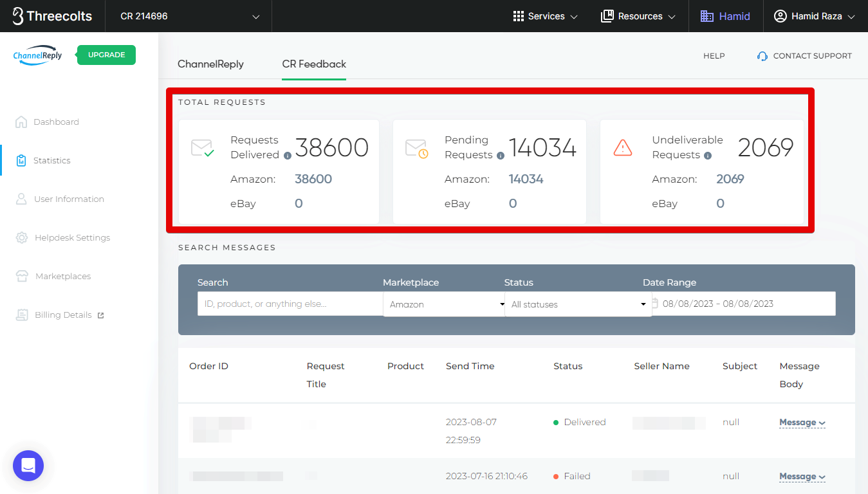The image size is (868, 494).
Task: Click the Failed status text
Action: tap(577, 476)
